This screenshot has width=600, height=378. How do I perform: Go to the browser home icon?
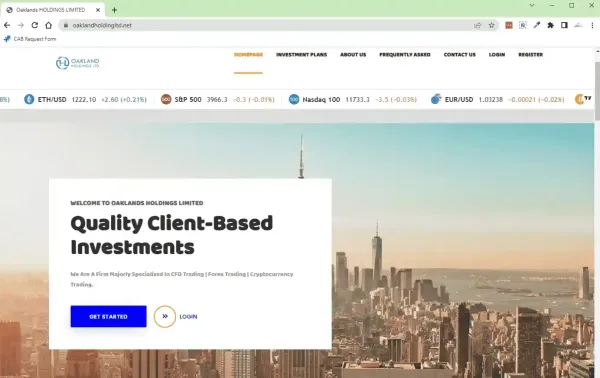click(x=48, y=25)
